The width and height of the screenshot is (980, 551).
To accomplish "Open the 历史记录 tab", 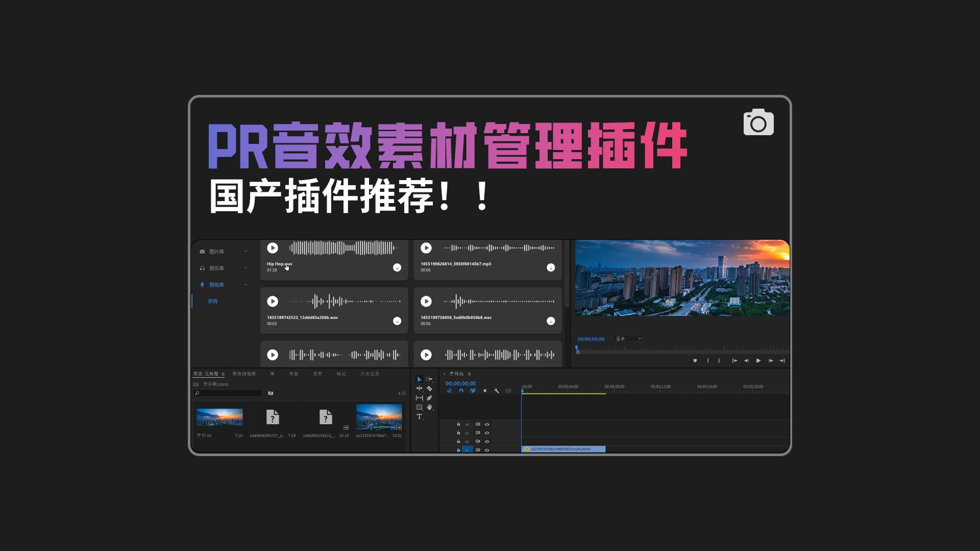I will click(x=370, y=374).
